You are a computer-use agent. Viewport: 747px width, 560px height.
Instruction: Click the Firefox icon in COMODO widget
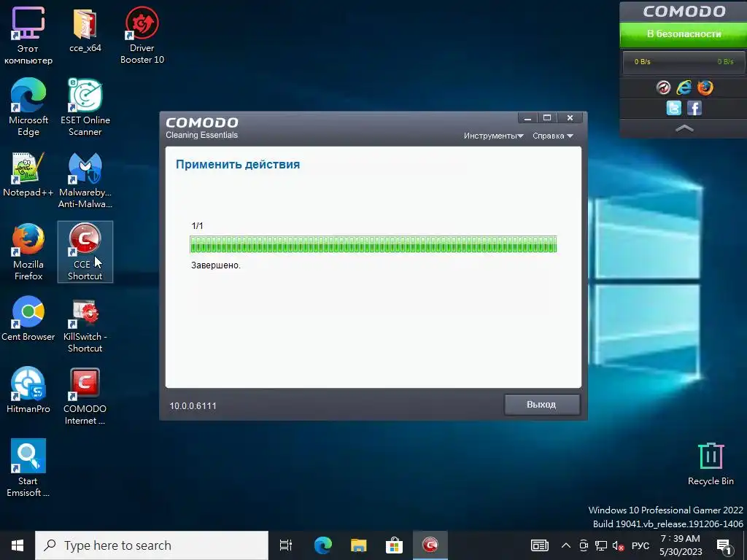click(705, 87)
